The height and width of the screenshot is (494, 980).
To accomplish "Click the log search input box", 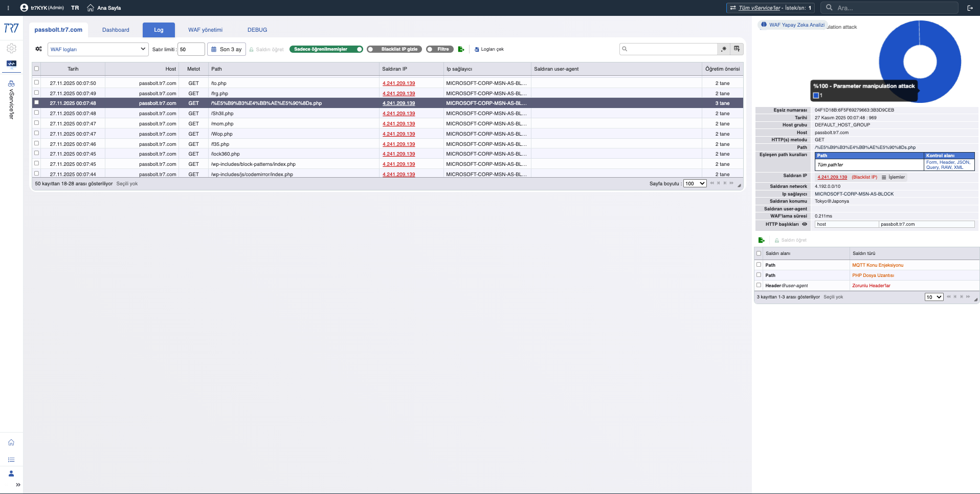I will [669, 49].
